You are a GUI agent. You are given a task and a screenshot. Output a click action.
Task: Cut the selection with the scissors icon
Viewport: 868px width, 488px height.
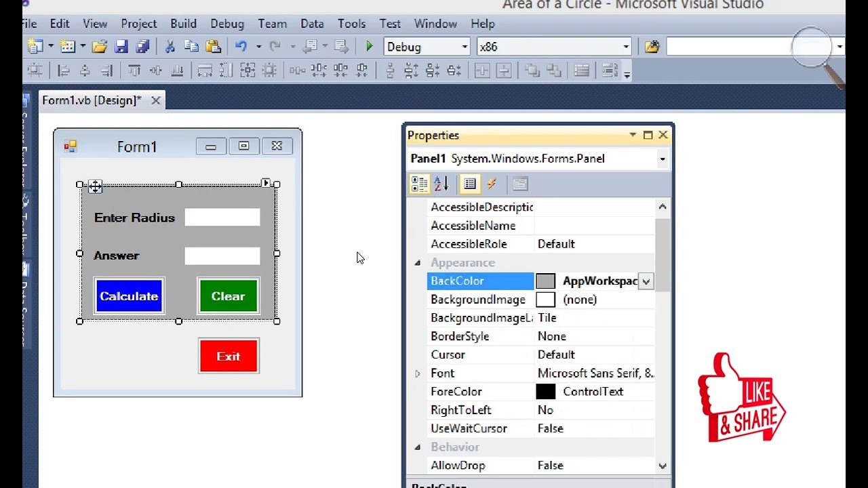170,47
